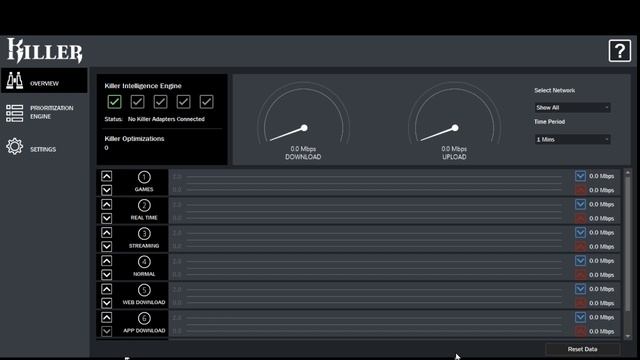Toggle the fifth Intelligence Engine checkbox
Screen dimensions: 640x360
click(x=207, y=102)
